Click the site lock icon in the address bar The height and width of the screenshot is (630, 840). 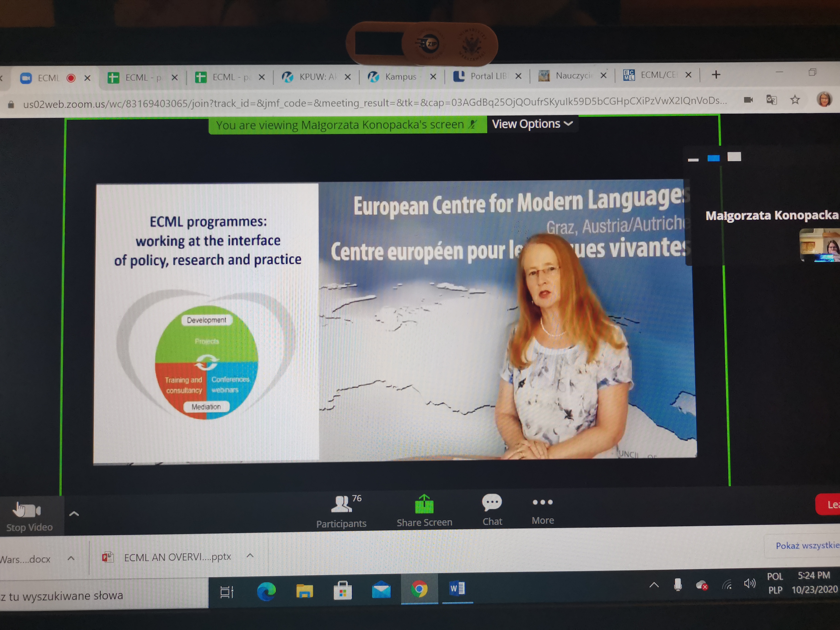pyautogui.click(x=11, y=105)
